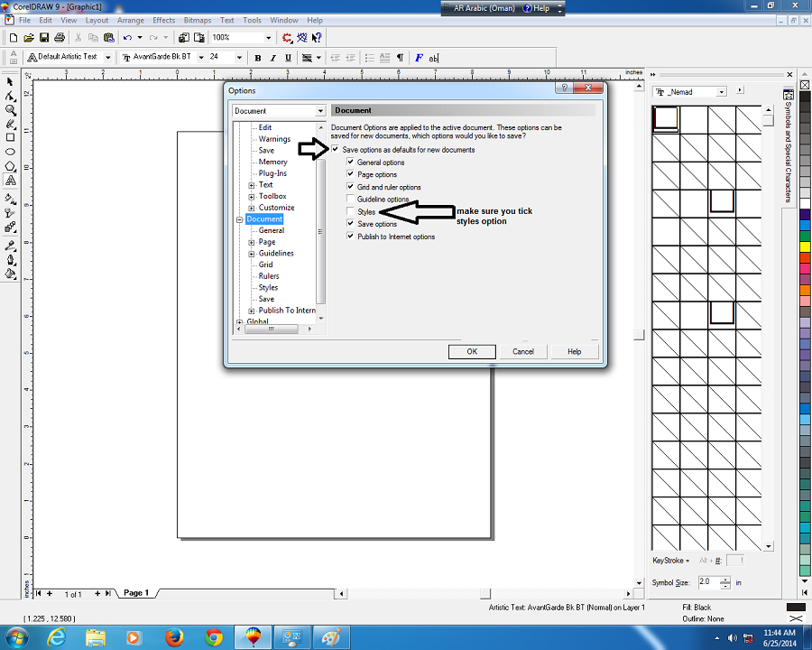Uncheck Save options as defaults for new documents
Screen dimensions: 812x650
336,149
